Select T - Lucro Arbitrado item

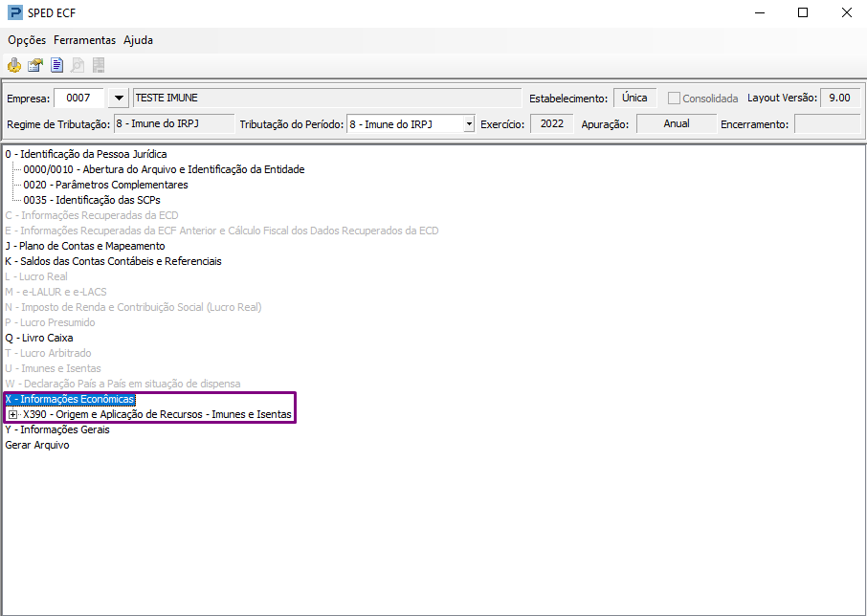(x=48, y=353)
